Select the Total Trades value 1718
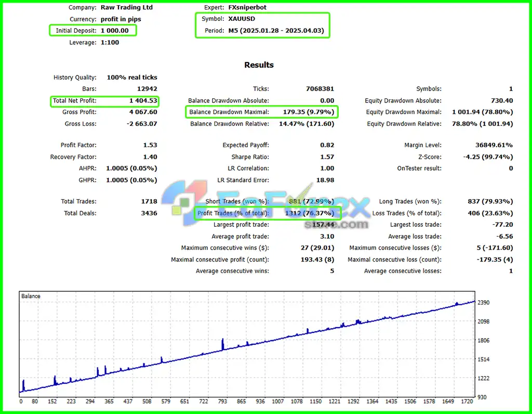532x414 pixels. [149, 201]
